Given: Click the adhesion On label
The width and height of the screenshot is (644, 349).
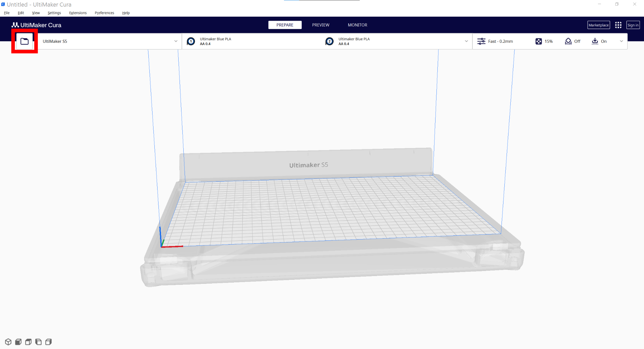Looking at the screenshot, I should tap(603, 41).
